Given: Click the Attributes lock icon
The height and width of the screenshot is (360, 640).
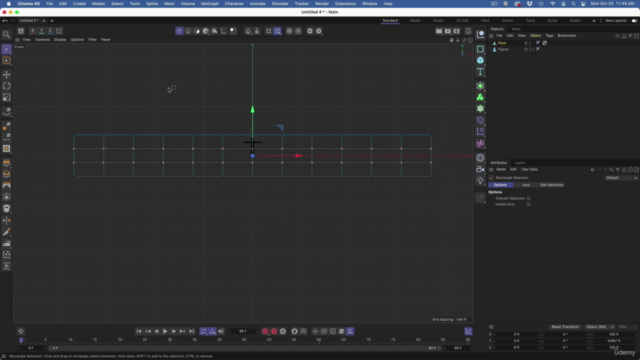Looking at the screenshot, I should tap(624, 170).
